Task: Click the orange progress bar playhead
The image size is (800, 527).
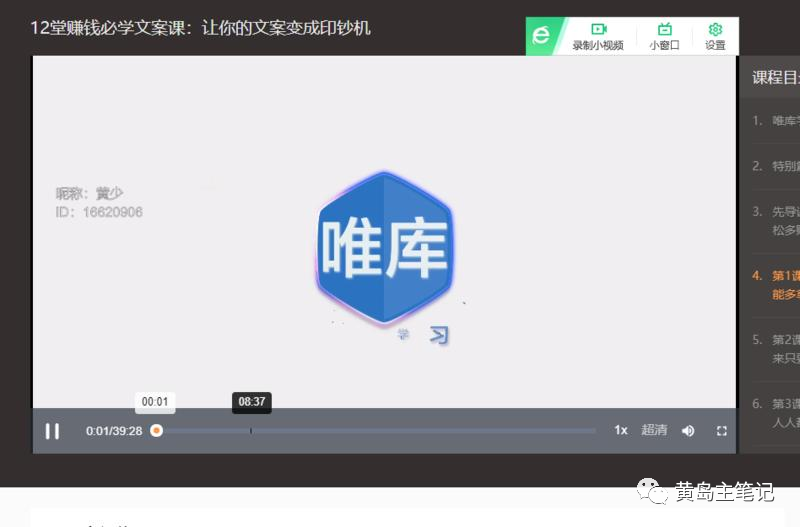Action: 156,431
